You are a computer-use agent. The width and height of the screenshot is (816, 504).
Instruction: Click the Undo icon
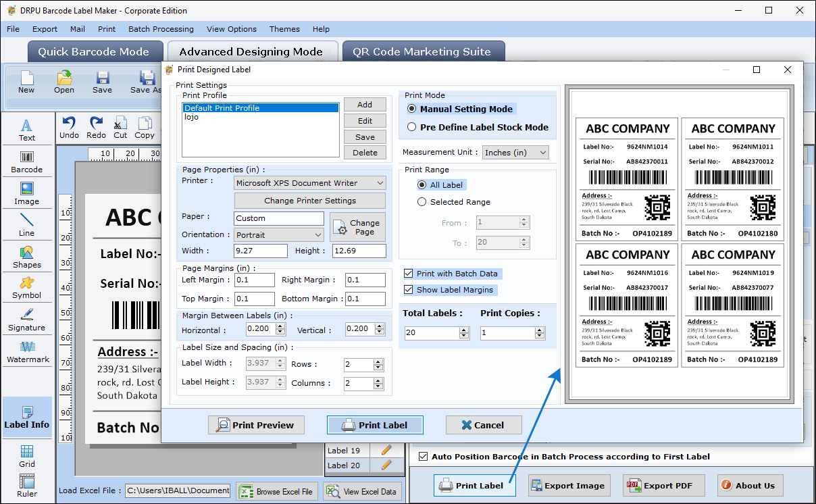click(x=69, y=127)
